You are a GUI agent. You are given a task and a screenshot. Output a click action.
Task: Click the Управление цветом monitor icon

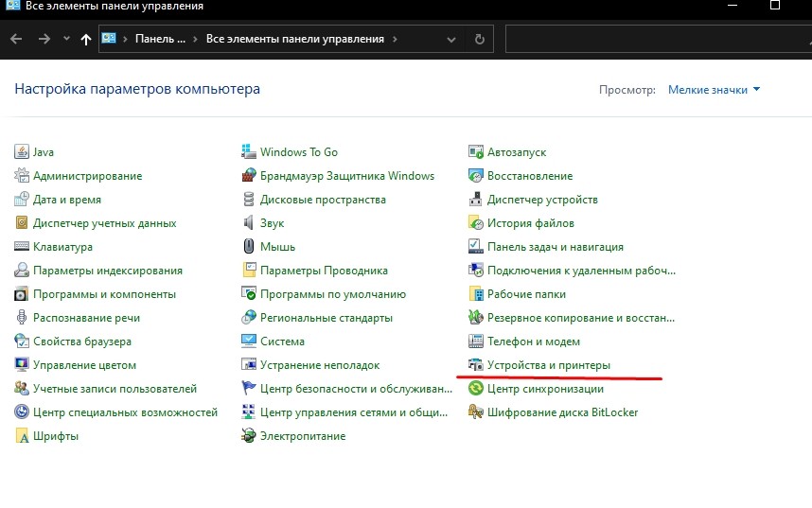(x=21, y=365)
